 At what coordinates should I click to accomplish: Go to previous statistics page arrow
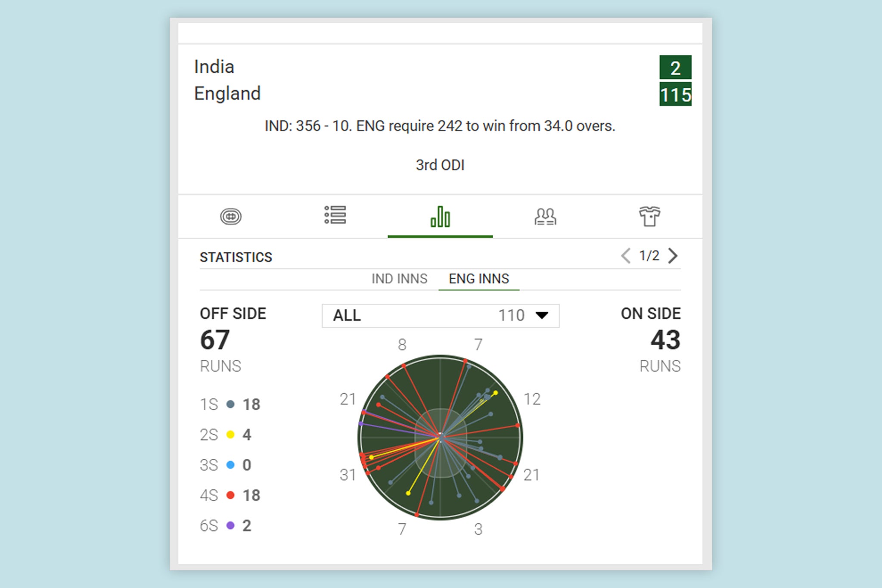626,256
